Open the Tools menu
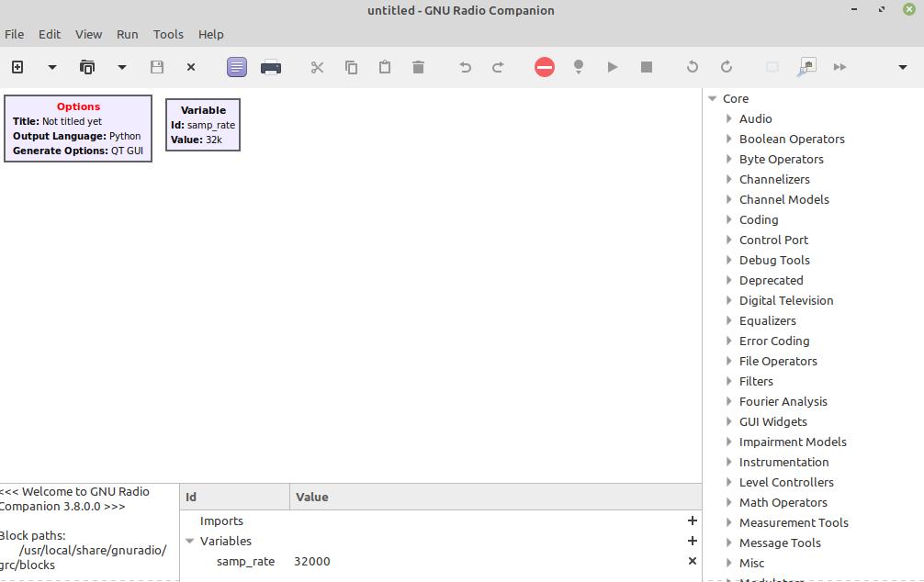 pos(168,34)
